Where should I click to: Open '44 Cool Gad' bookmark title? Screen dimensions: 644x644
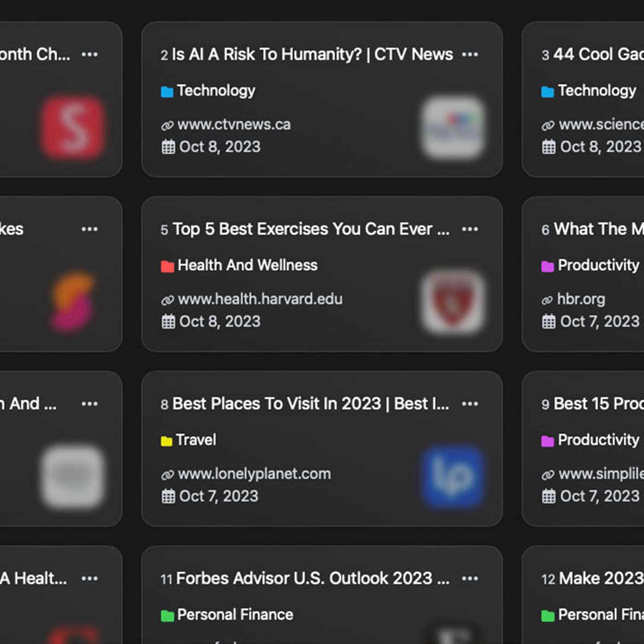coord(598,54)
